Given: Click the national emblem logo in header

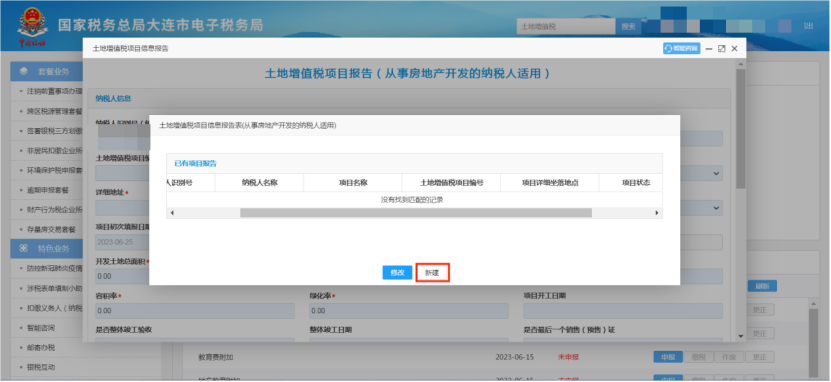Looking at the screenshot, I should click(x=33, y=23).
